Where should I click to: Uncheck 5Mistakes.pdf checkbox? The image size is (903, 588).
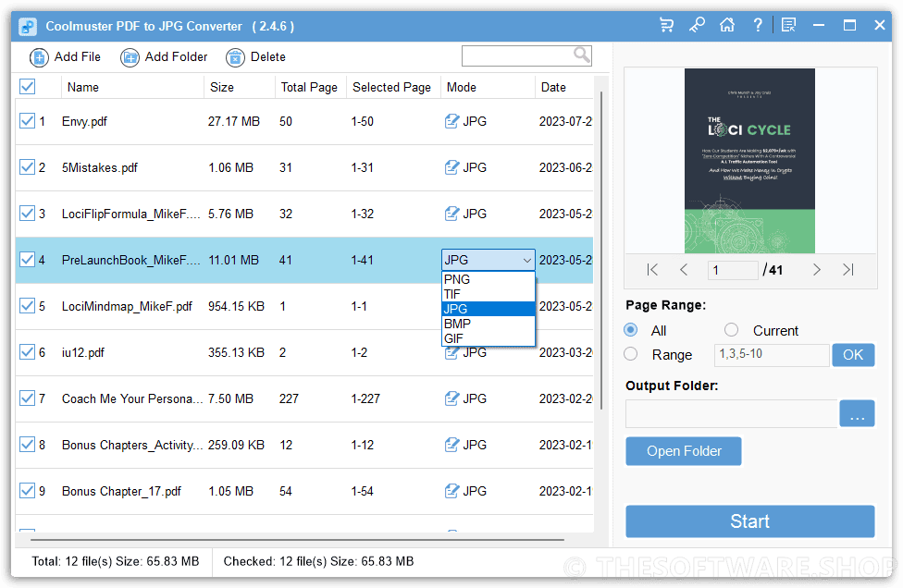(x=27, y=166)
